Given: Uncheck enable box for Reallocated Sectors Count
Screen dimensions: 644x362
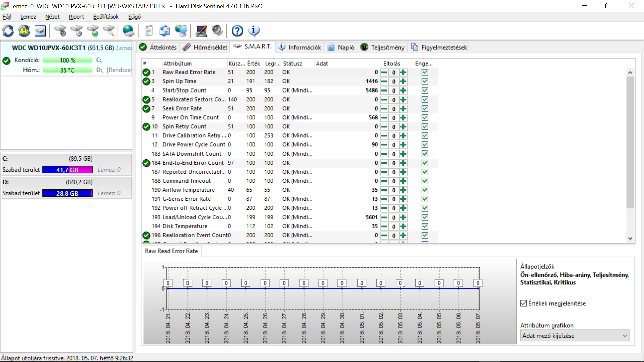Looking at the screenshot, I should click(425, 100).
